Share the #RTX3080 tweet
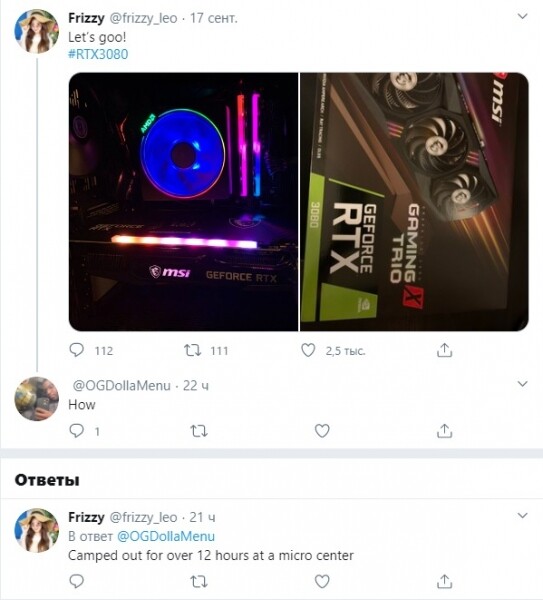This screenshot has width=543, height=600. click(444, 350)
